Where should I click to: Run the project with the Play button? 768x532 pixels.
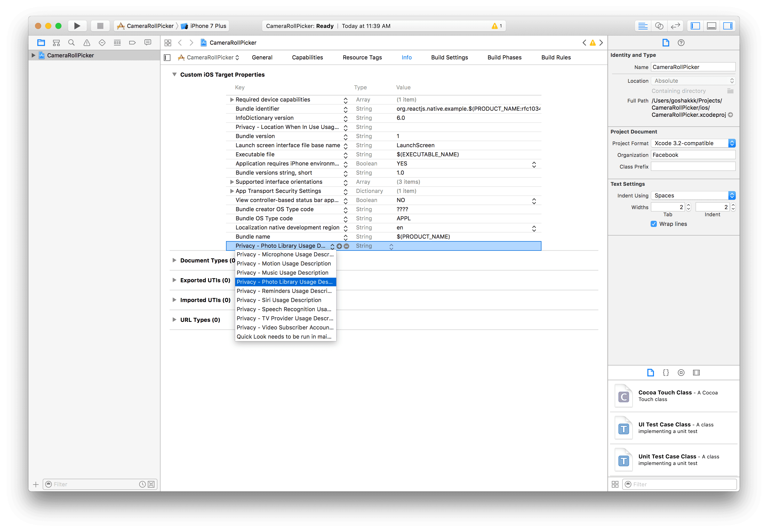click(x=77, y=26)
